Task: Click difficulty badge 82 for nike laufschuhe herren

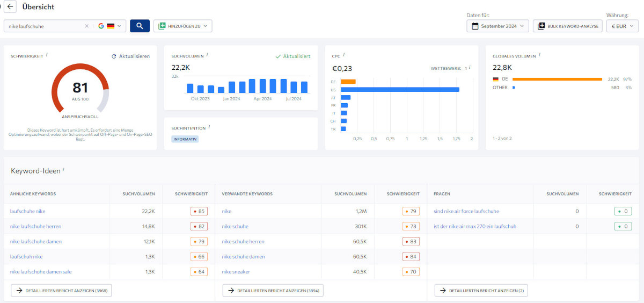Action: tap(199, 226)
